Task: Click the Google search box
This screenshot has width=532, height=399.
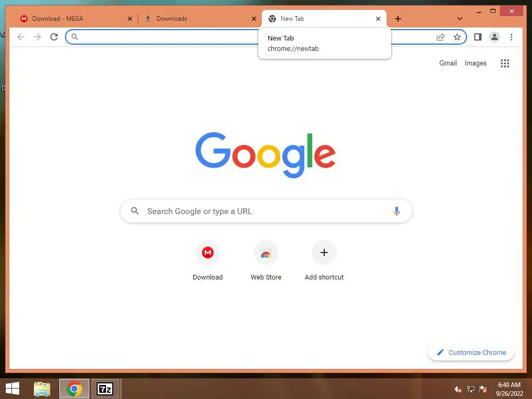Action: pos(267,211)
